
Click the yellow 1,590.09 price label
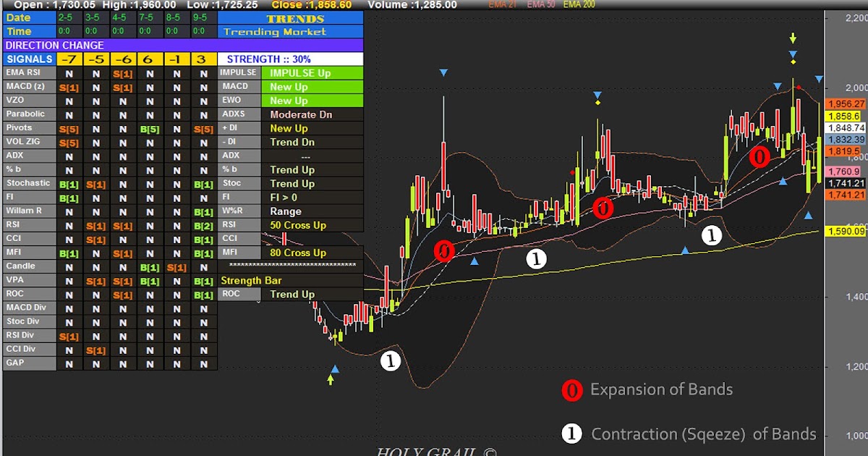846,231
